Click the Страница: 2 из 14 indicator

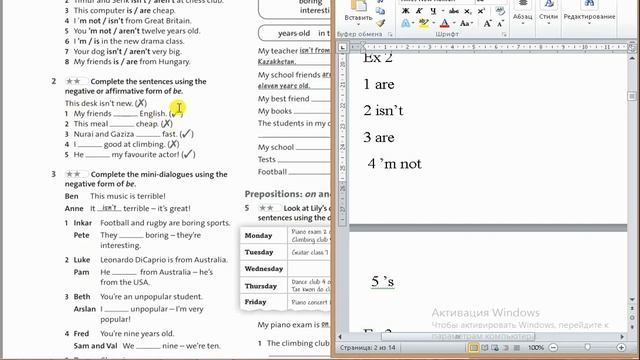(367, 348)
